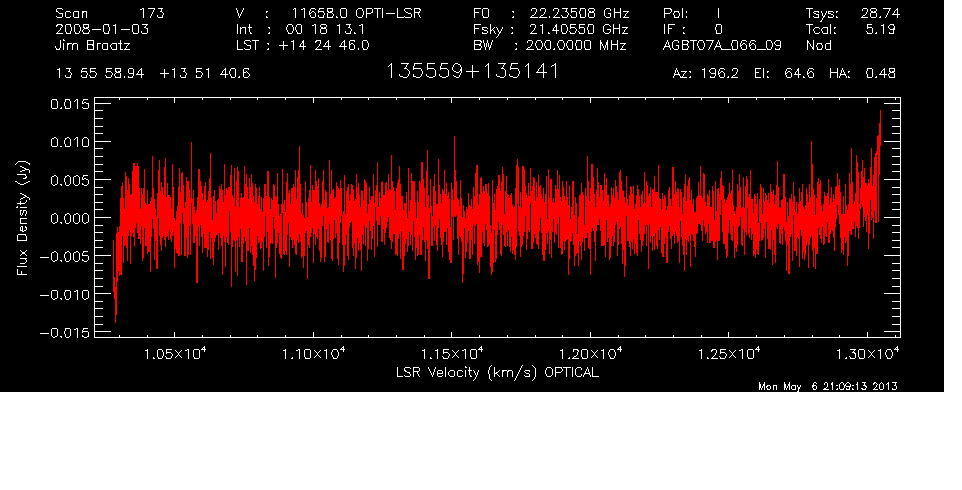
Task: Click the x-axis tick label 1.05×10⁴
Action: pos(175,353)
